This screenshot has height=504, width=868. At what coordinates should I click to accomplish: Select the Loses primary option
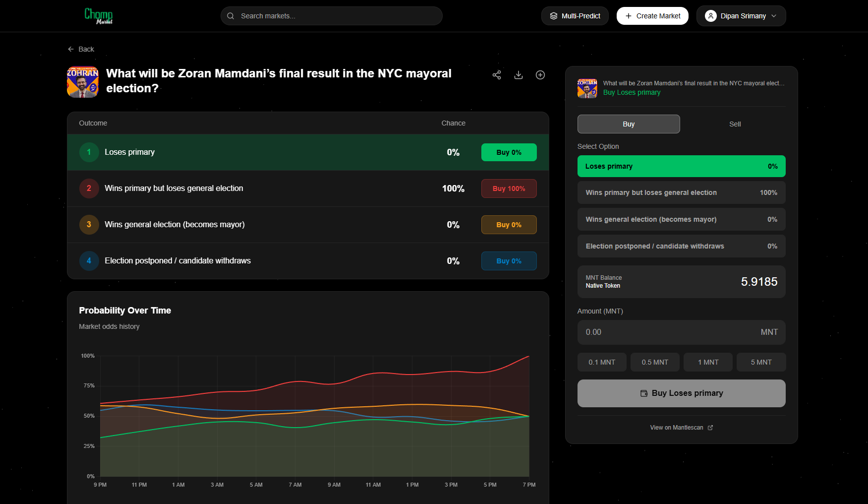[x=681, y=166]
